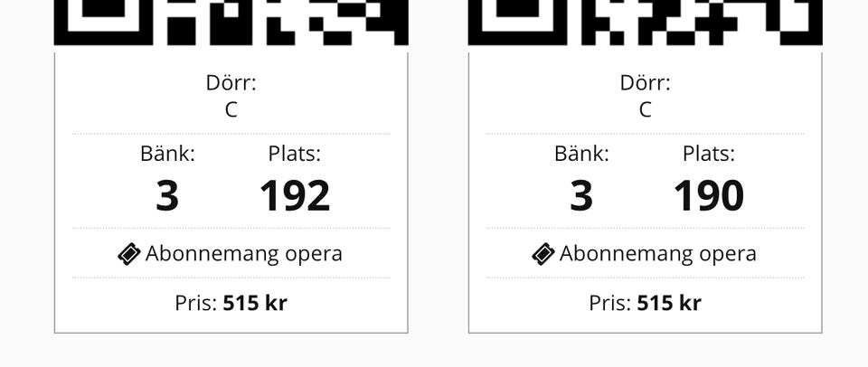Click the 515 kr price on seat 190 ticket
The image size is (868, 367).
click(669, 303)
